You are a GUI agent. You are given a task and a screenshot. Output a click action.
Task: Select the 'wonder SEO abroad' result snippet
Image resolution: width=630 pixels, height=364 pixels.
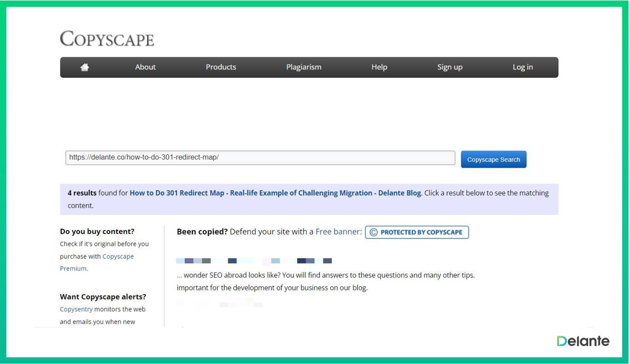[x=326, y=276]
